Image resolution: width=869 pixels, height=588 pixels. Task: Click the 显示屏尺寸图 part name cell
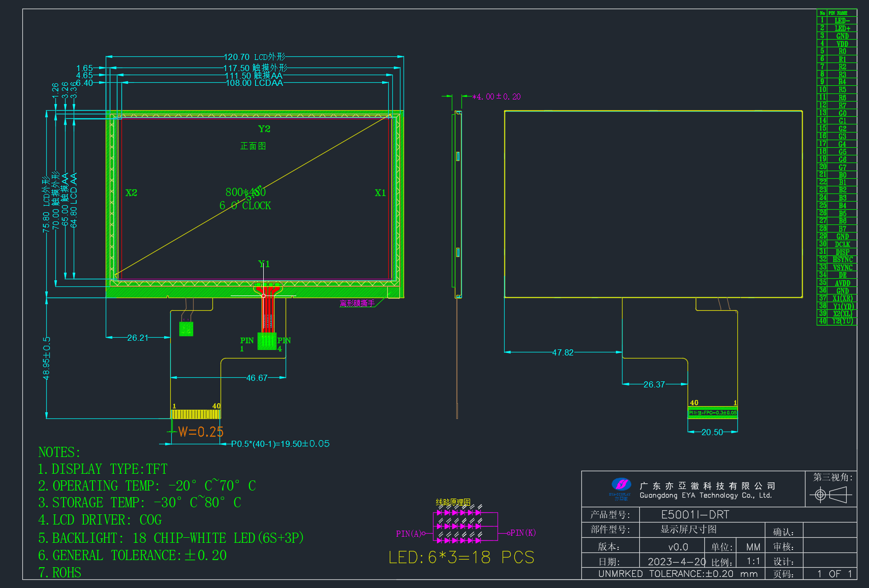(689, 530)
